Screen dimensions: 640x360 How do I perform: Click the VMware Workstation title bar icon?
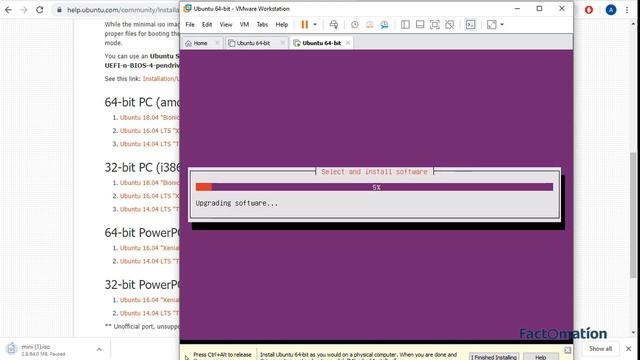(187, 8)
